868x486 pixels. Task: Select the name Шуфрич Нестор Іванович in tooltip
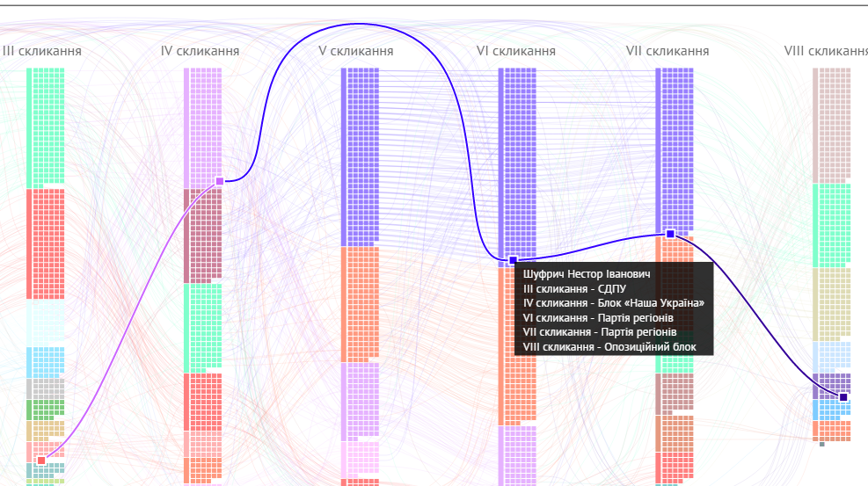coord(587,273)
